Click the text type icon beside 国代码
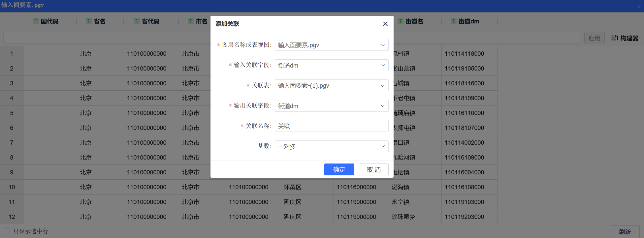The width and height of the screenshot is (644, 238). (x=36, y=21)
